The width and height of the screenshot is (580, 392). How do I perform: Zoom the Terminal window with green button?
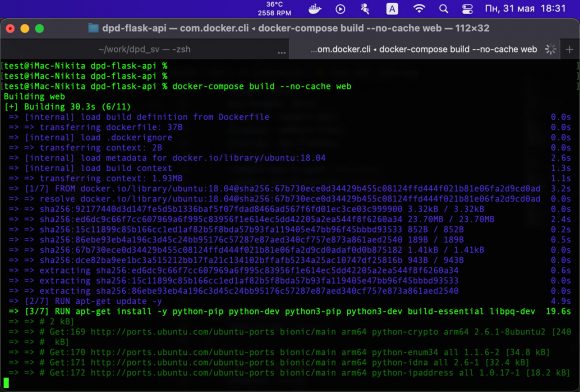pyautogui.click(x=40, y=28)
